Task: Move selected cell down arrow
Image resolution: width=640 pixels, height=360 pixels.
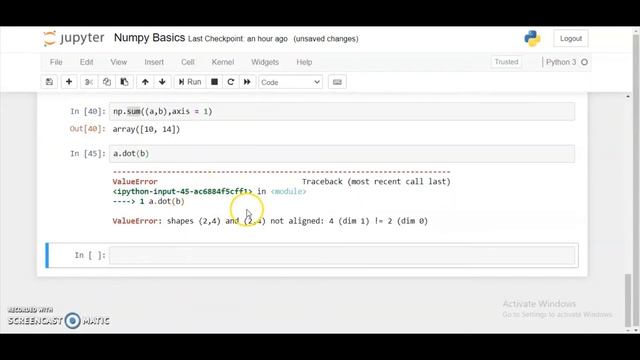Action: pos(162,82)
